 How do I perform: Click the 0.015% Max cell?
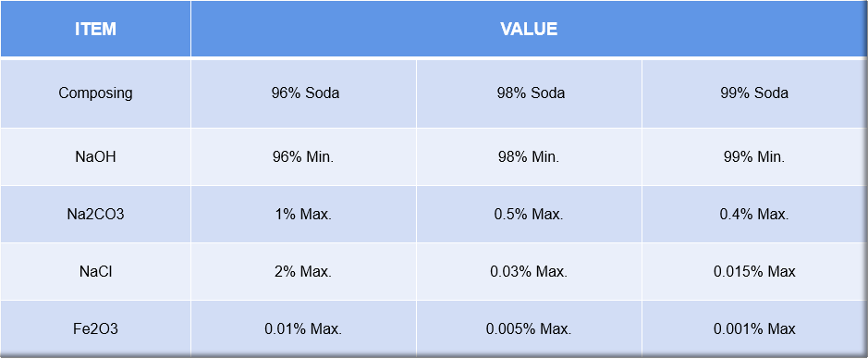coord(754,272)
